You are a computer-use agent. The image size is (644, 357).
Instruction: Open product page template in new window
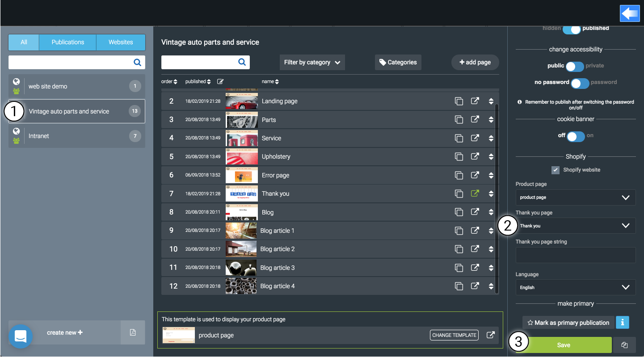490,335
